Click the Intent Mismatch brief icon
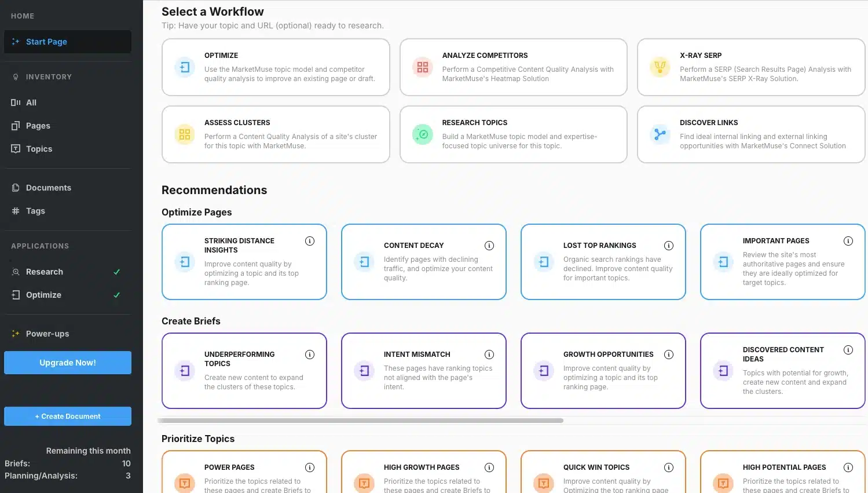 point(364,371)
